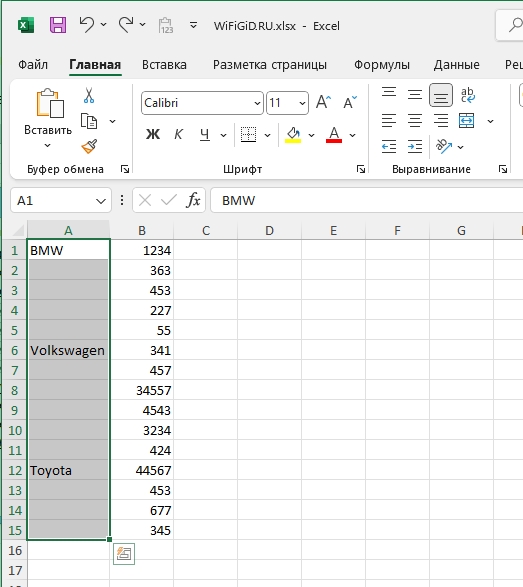The height and width of the screenshot is (587, 523).
Task: Align text right
Action: (441, 121)
